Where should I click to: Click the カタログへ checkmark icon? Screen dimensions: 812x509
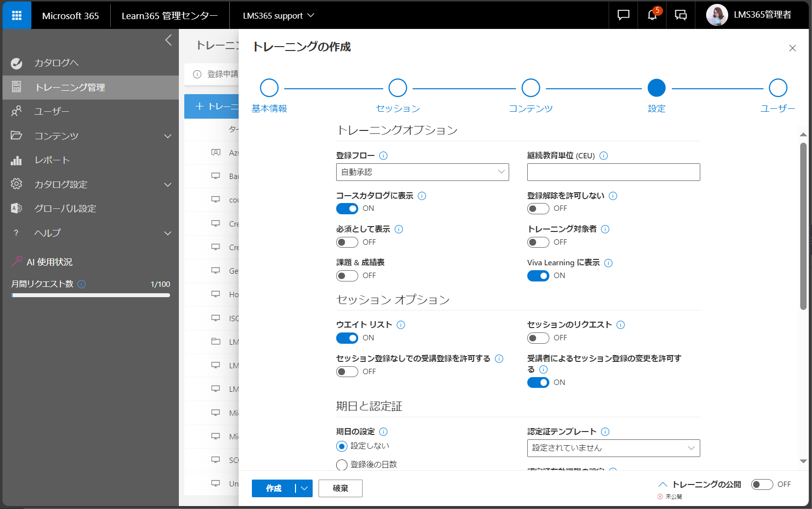point(17,63)
